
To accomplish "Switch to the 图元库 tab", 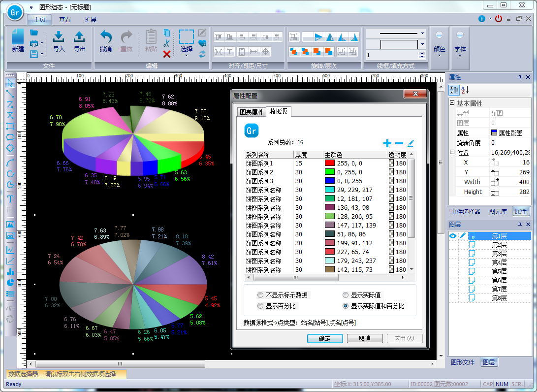I will pos(498,211).
